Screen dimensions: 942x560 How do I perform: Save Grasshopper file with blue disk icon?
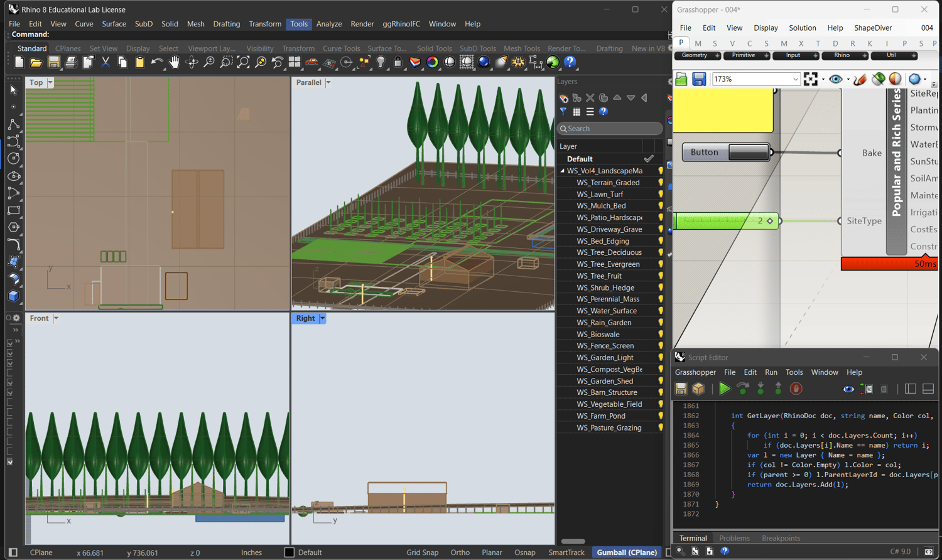point(699,79)
